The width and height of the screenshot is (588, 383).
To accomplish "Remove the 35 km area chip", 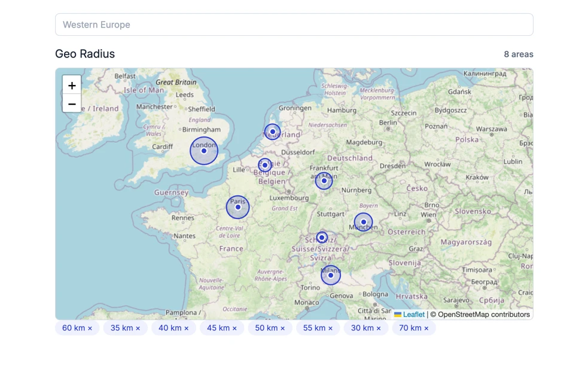I will coord(138,328).
